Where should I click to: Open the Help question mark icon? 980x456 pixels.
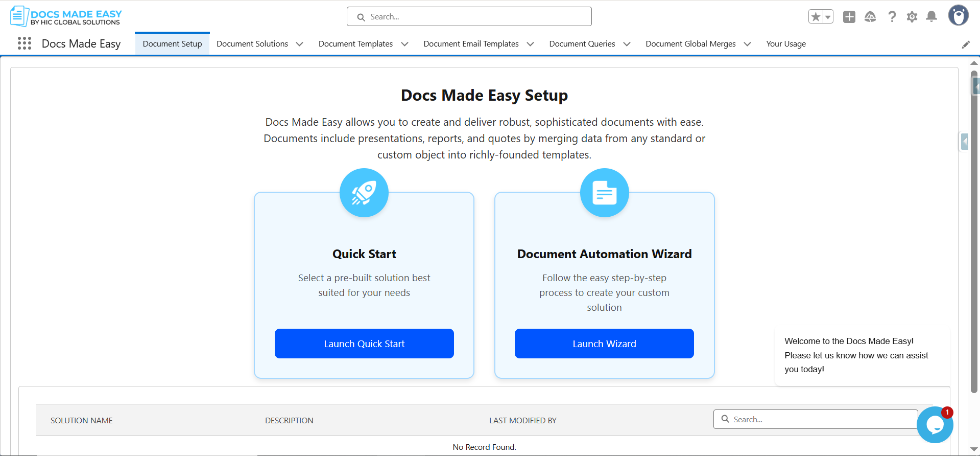(x=892, y=17)
